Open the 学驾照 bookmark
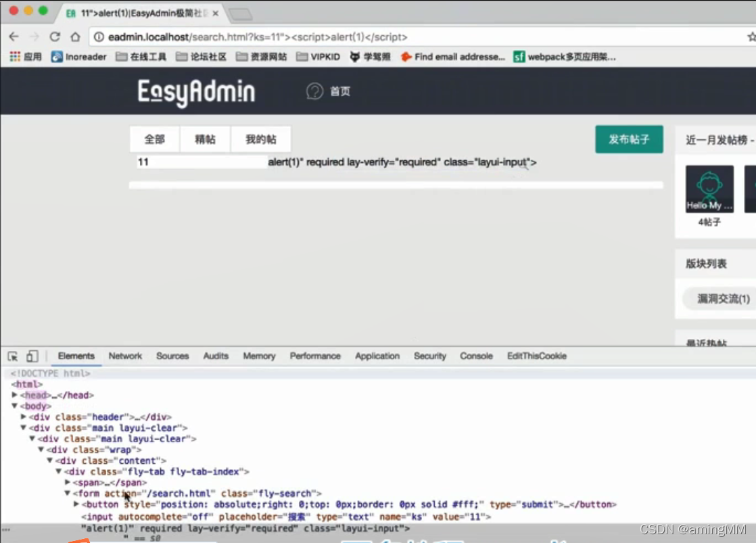756x543 pixels. pos(371,57)
